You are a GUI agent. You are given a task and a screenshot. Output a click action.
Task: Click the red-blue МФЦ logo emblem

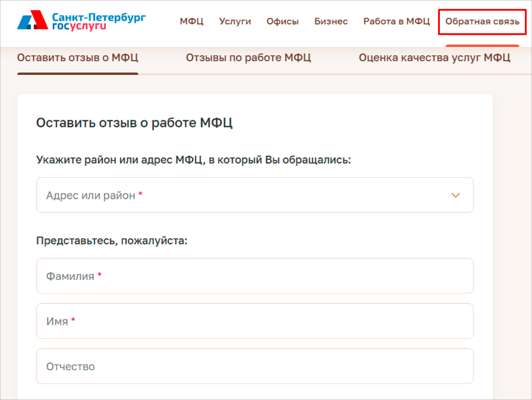[33, 21]
